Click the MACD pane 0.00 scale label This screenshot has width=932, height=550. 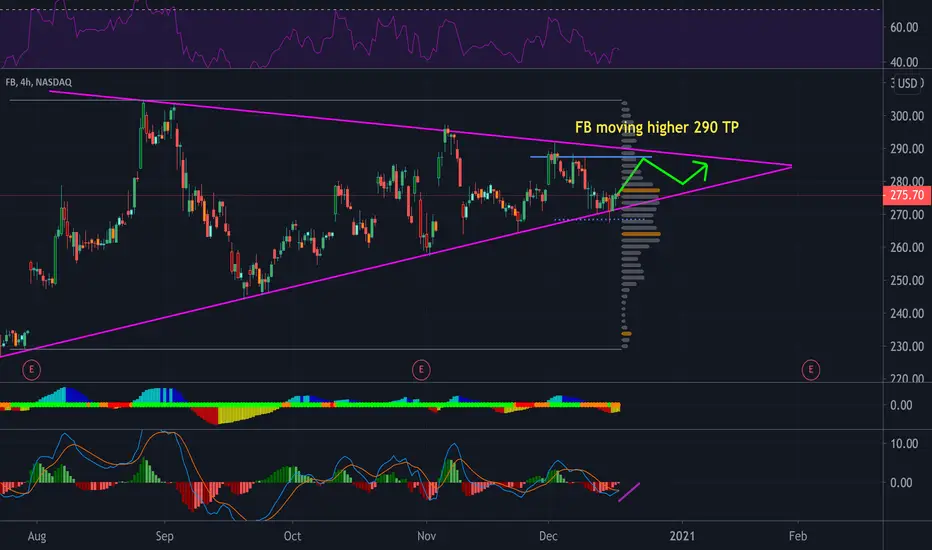(x=901, y=483)
